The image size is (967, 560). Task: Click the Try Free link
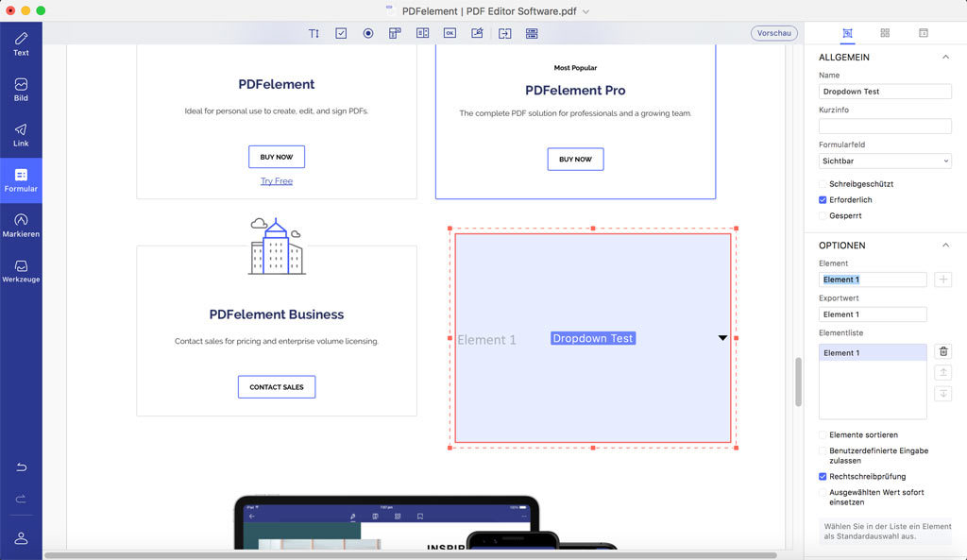[277, 180]
